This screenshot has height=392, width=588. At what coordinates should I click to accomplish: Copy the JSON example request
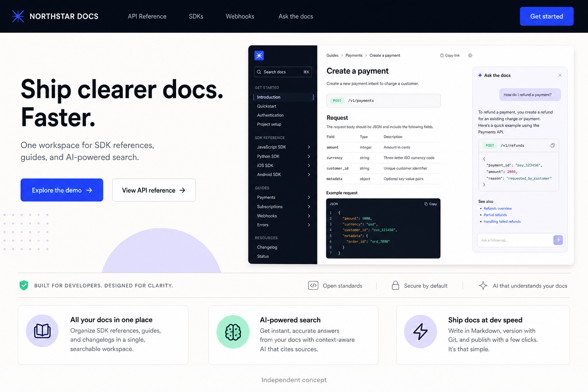(x=431, y=204)
